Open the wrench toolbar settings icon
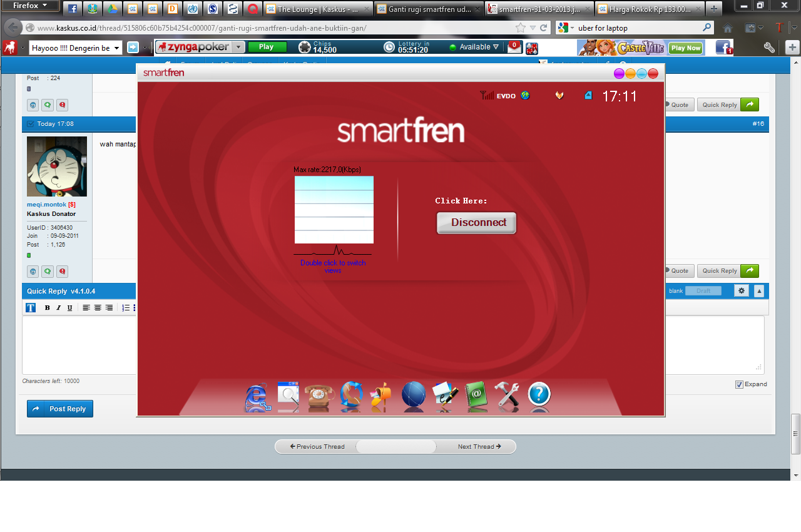 click(769, 48)
